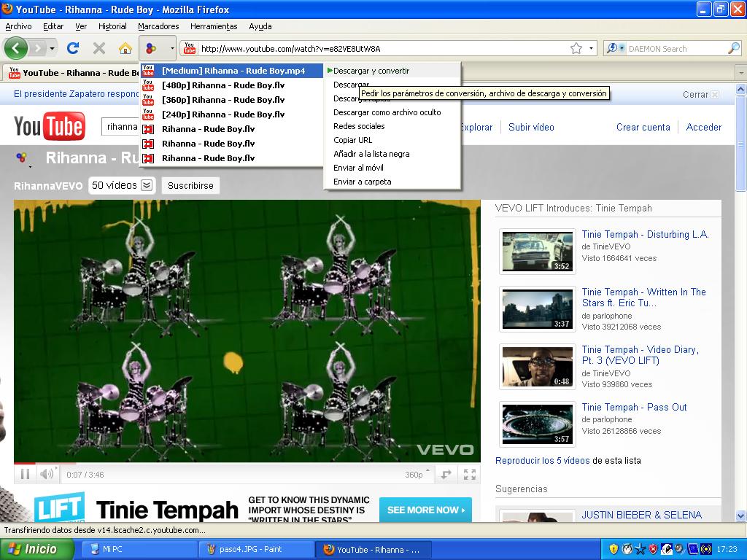Click the DownloadHelper icon beside the video title
This screenshot has height=560, width=747.
[x=22, y=158]
